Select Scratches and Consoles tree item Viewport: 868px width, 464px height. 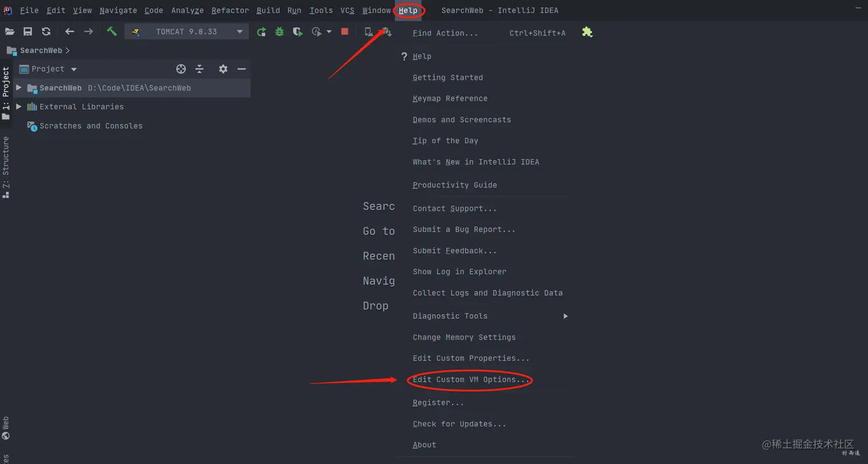[85, 126]
